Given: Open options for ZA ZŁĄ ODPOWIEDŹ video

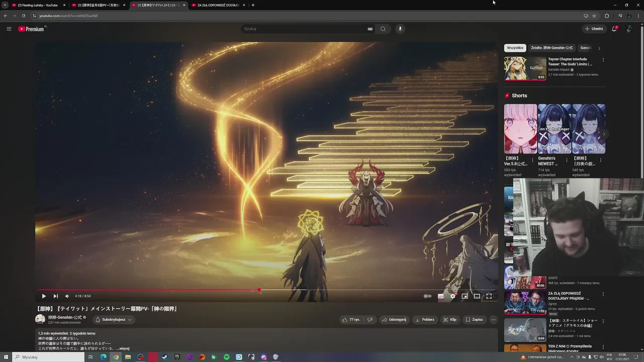Looking at the screenshot, I should pyautogui.click(x=603, y=294).
